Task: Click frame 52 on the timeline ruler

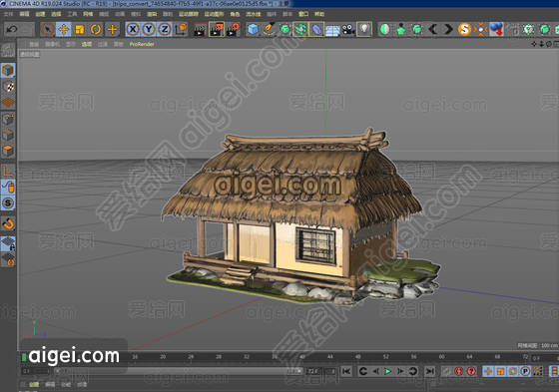Action: [x=386, y=356]
